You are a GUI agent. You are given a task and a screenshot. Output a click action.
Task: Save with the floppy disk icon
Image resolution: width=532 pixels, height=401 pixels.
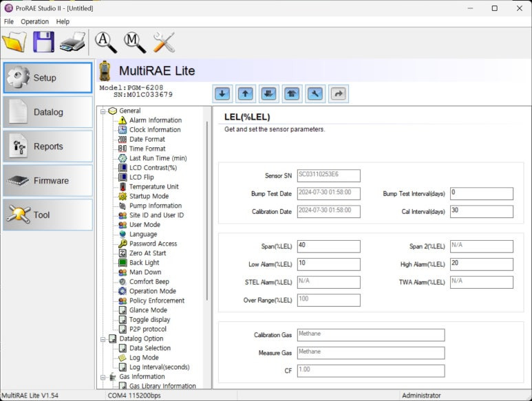(x=43, y=42)
